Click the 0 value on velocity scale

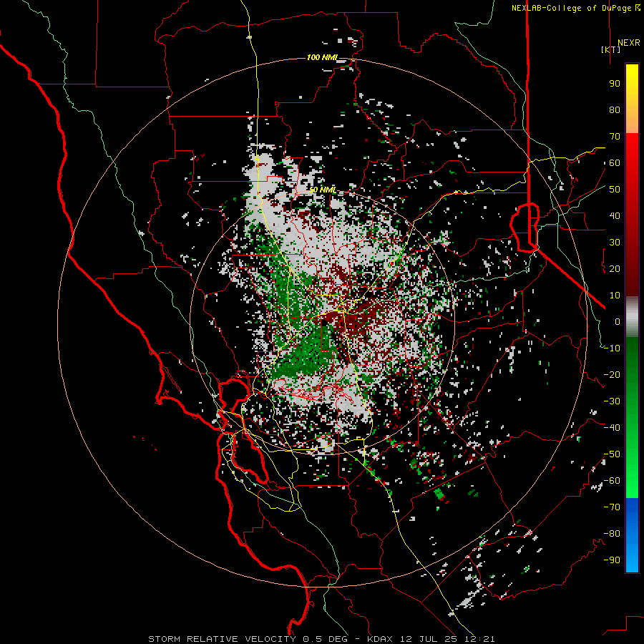click(x=618, y=321)
